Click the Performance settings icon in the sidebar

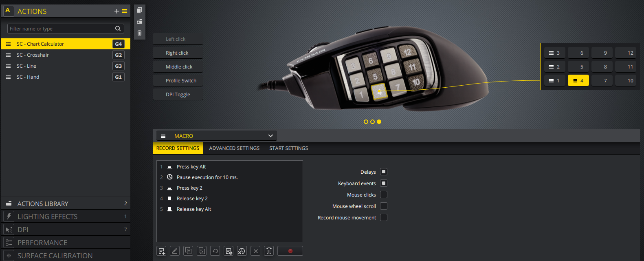9,243
